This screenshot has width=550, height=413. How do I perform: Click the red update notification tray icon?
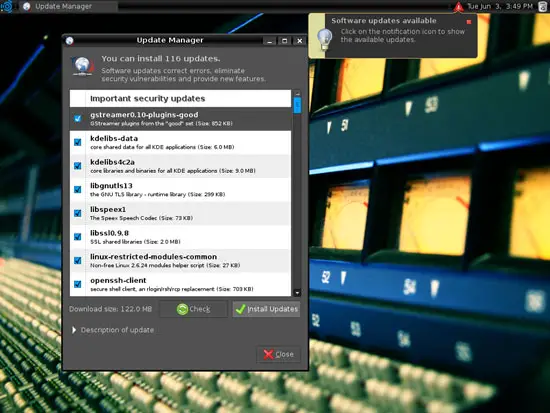click(x=458, y=7)
